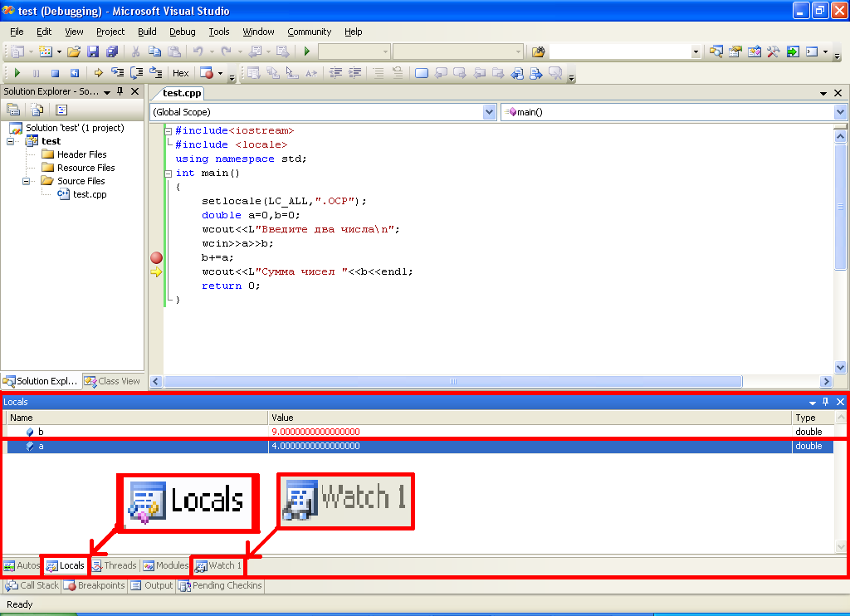
Task: Click the Solution Explorer toolbar icon
Action: [716, 51]
